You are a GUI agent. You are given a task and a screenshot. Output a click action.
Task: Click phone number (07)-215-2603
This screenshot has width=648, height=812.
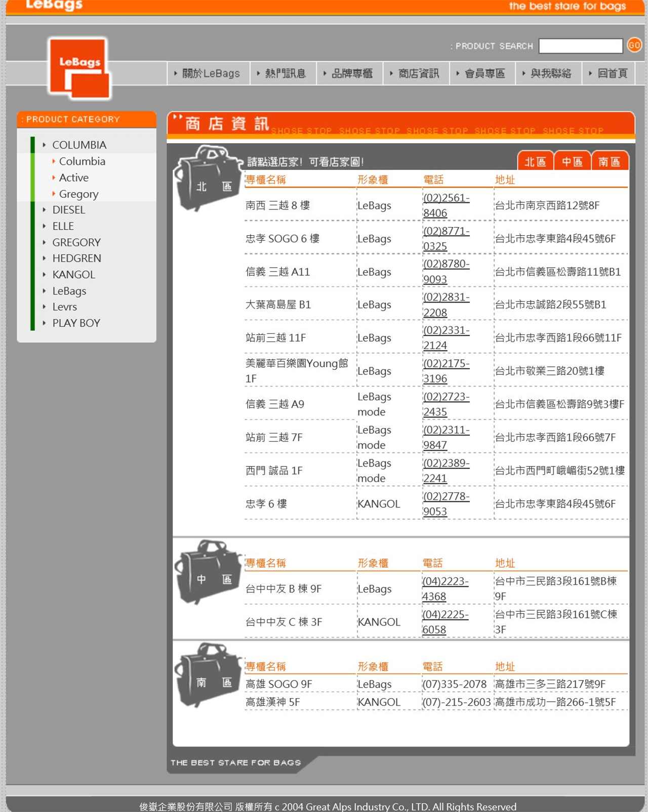point(457,702)
